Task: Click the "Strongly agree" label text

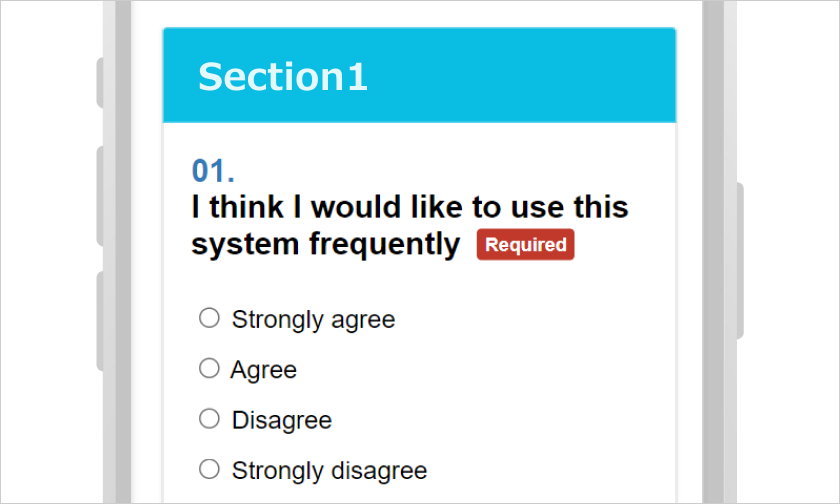Action: tap(313, 320)
